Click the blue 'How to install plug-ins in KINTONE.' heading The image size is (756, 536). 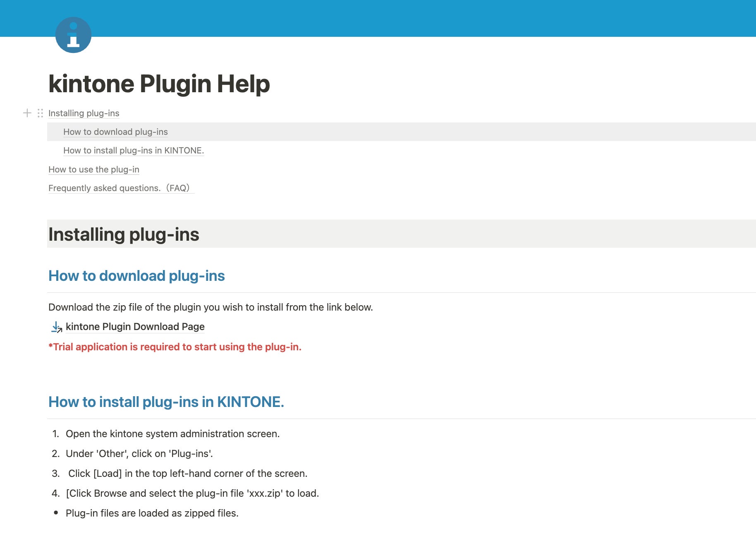166,402
